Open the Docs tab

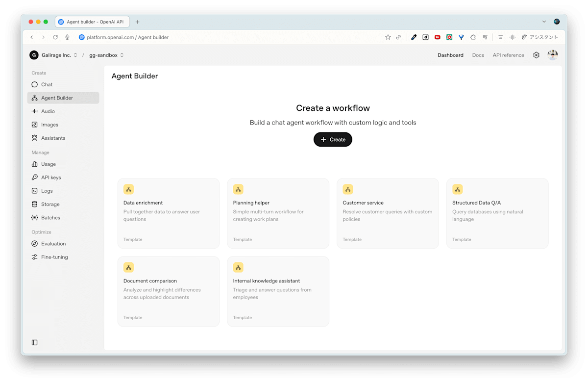click(x=478, y=55)
